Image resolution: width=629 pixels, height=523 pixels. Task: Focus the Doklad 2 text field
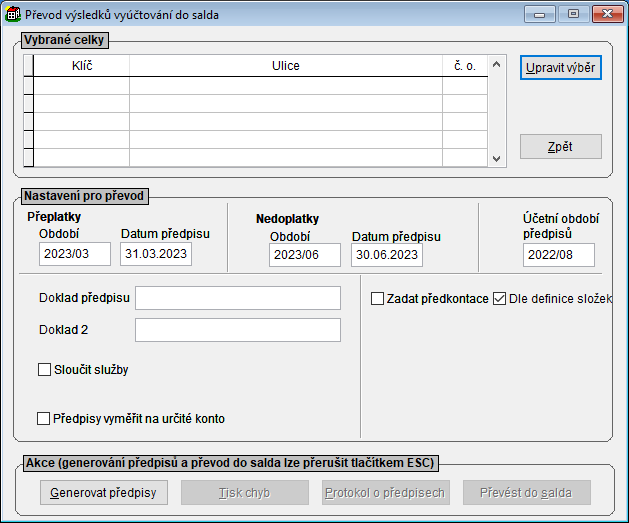237,330
